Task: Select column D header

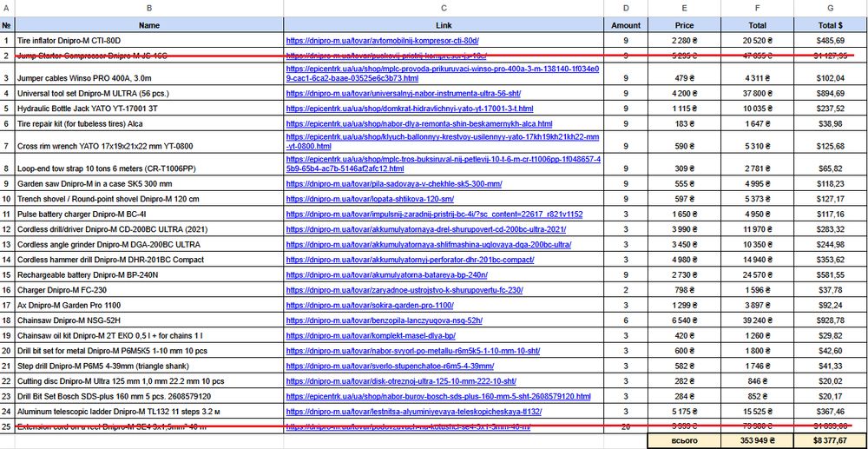Action: 626,8
